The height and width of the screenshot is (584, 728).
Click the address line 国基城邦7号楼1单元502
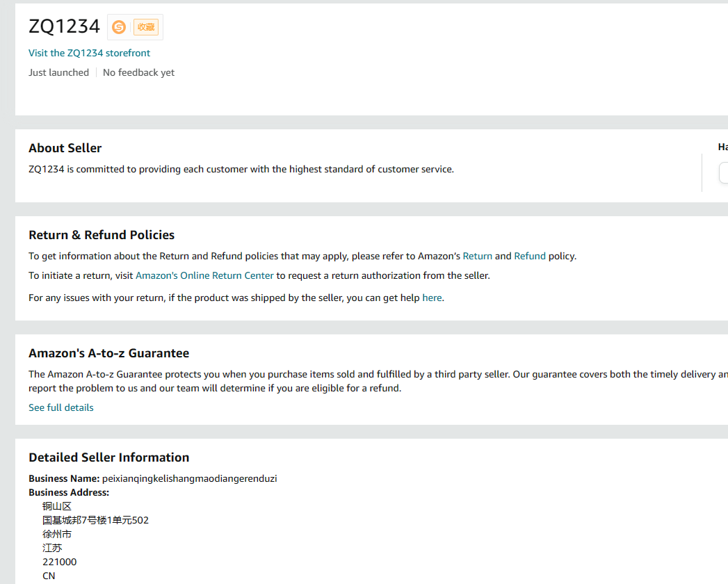95,520
